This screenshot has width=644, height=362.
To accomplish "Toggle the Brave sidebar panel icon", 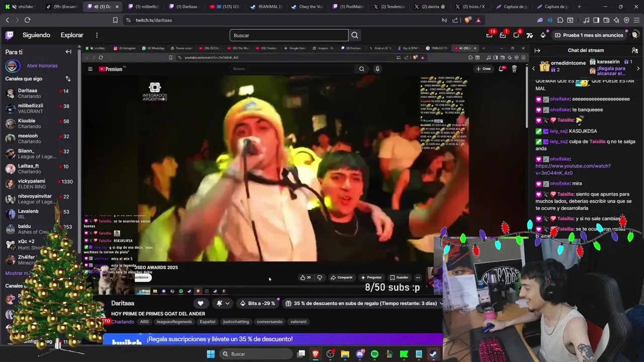I will click(x=596, y=20).
